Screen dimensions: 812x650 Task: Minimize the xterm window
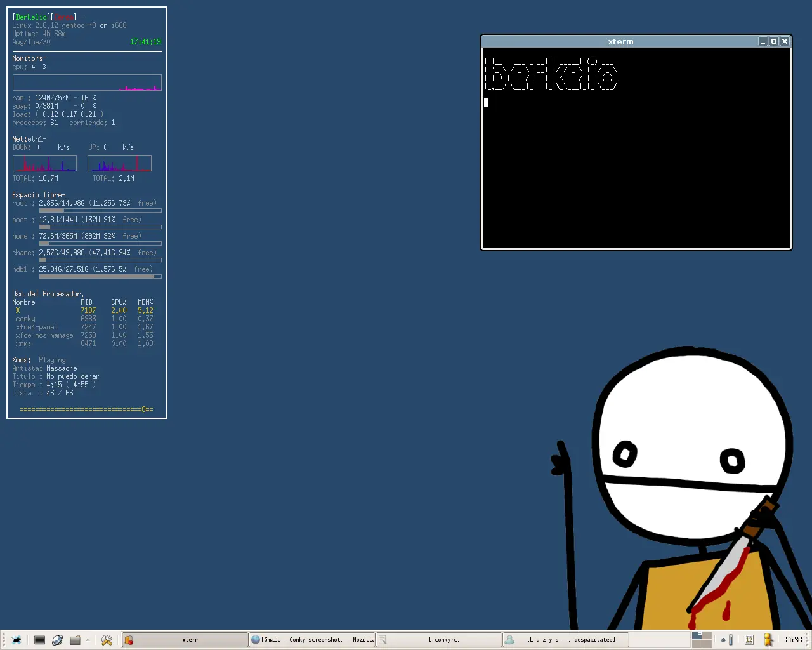[x=763, y=41]
